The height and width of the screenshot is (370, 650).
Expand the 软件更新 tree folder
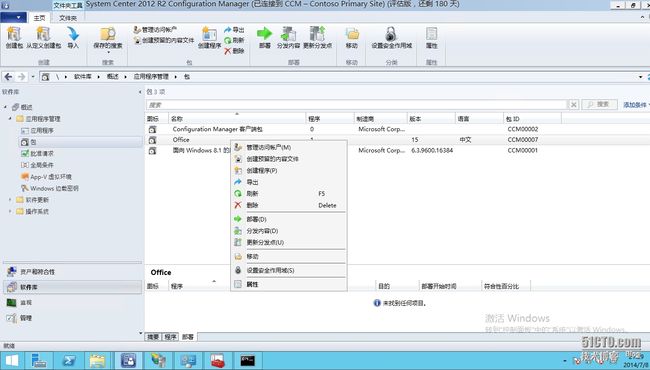click(x=10, y=200)
